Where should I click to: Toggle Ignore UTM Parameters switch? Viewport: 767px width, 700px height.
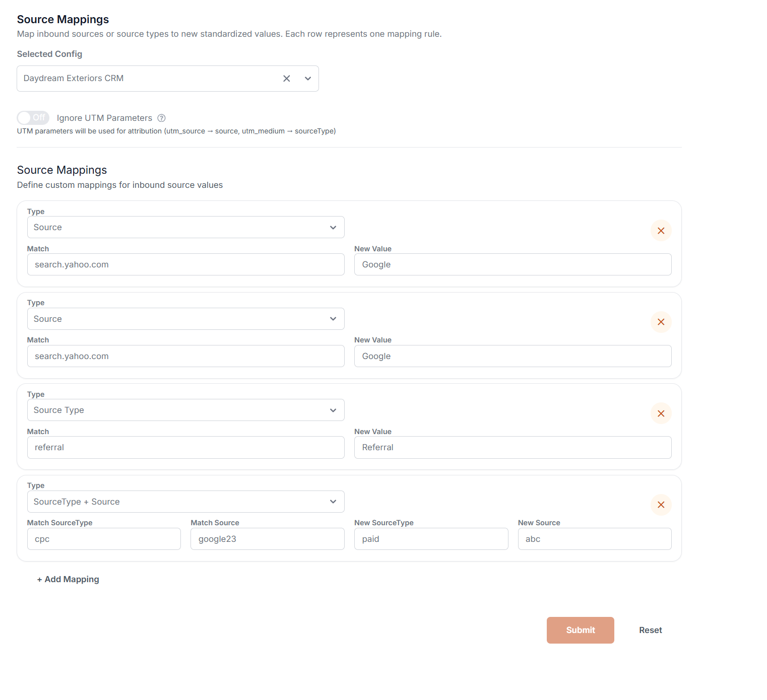[33, 118]
